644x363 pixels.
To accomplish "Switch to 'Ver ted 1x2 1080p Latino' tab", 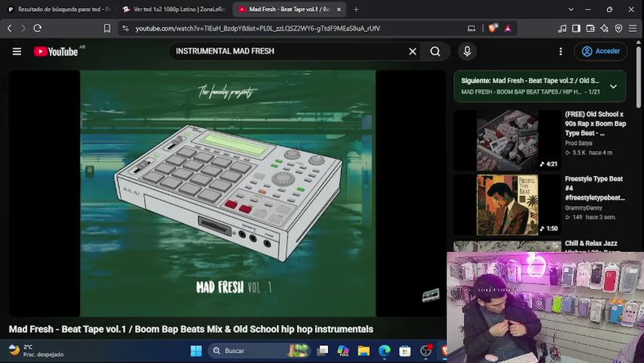I will [x=175, y=9].
